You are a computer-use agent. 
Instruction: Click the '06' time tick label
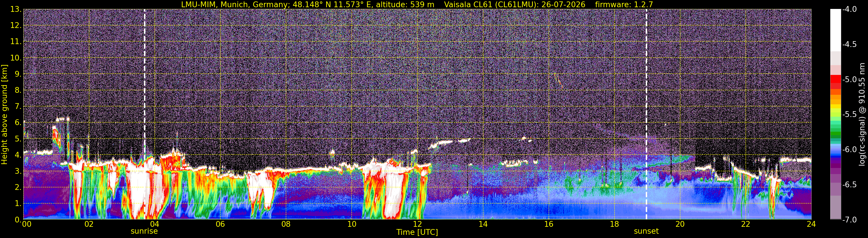pyautogui.click(x=220, y=224)
